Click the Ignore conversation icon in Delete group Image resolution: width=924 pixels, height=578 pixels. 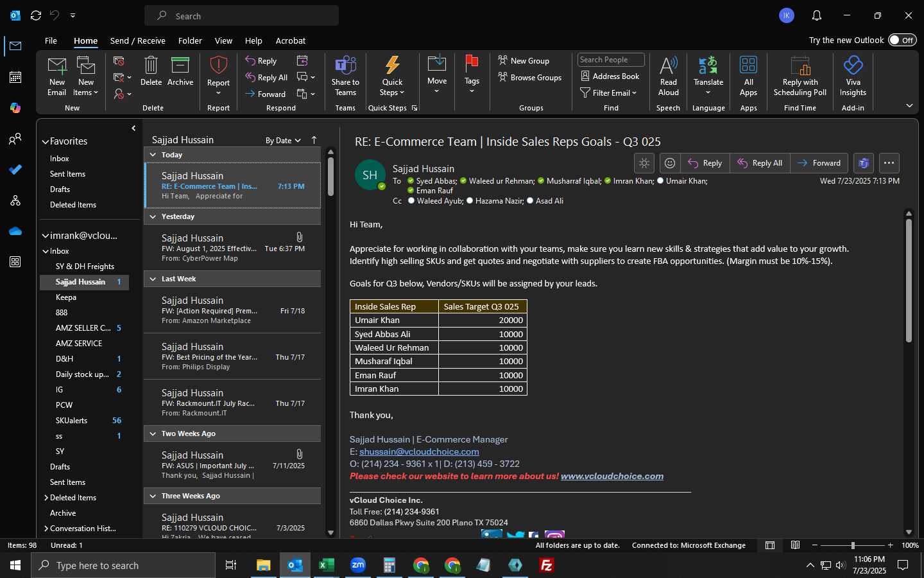tap(119, 61)
